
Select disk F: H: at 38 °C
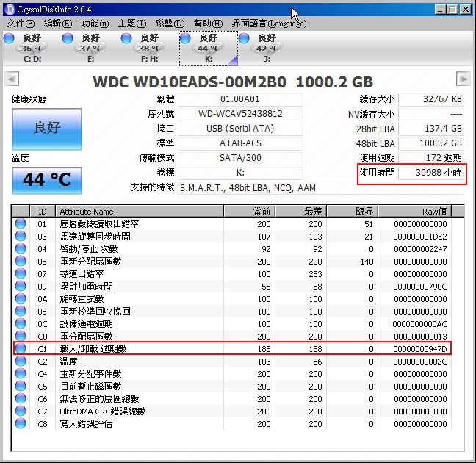(148, 49)
